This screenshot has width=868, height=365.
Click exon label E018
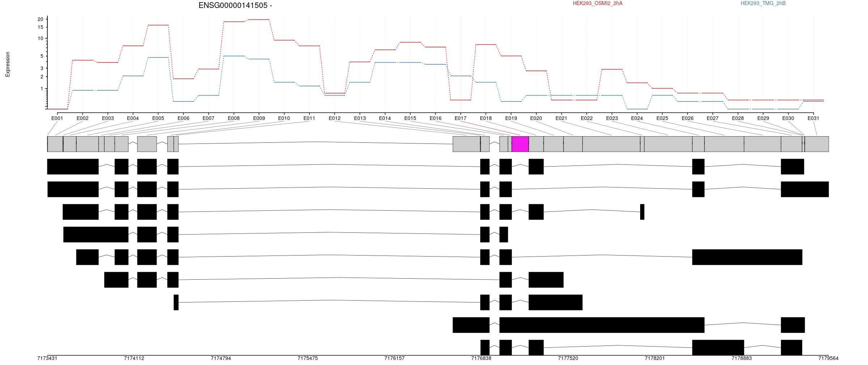[486, 118]
